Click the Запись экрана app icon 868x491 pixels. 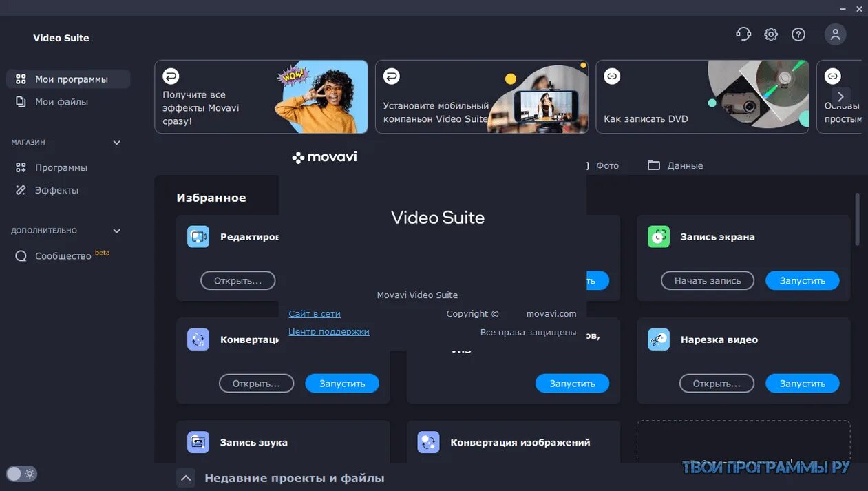[659, 237]
